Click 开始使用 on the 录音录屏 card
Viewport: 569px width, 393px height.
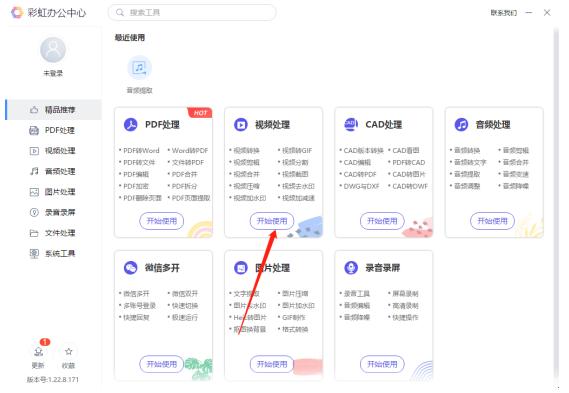[x=382, y=364]
